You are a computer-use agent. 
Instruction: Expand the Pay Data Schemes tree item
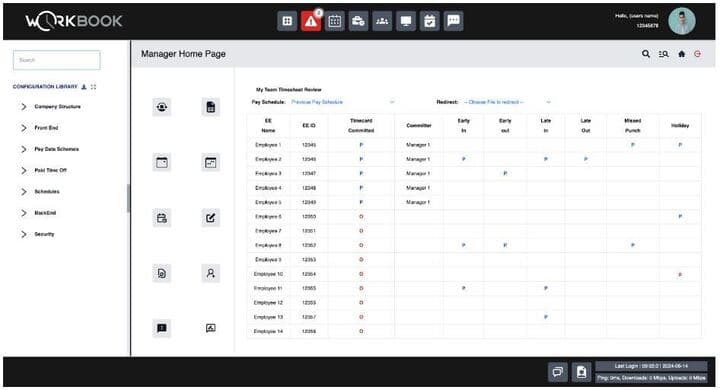(x=24, y=149)
